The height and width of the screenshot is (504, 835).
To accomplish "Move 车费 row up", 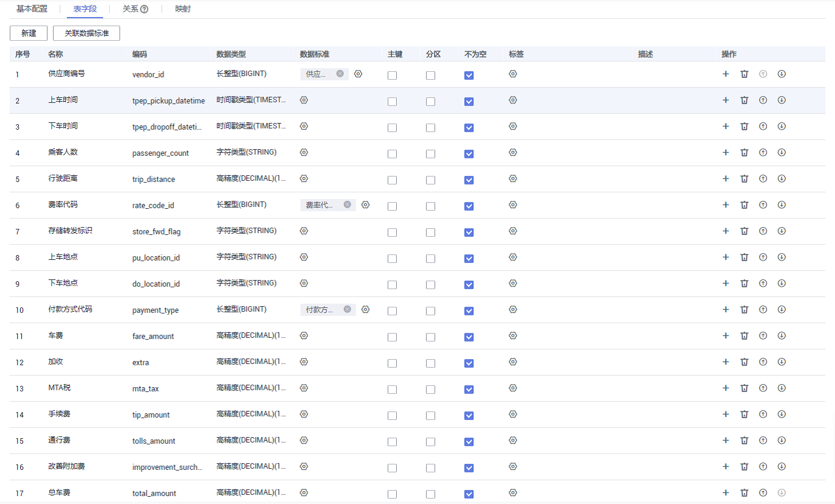I will (763, 336).
